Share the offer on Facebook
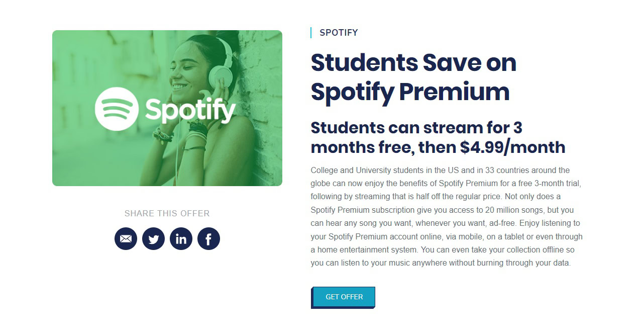 click(208, 239)
